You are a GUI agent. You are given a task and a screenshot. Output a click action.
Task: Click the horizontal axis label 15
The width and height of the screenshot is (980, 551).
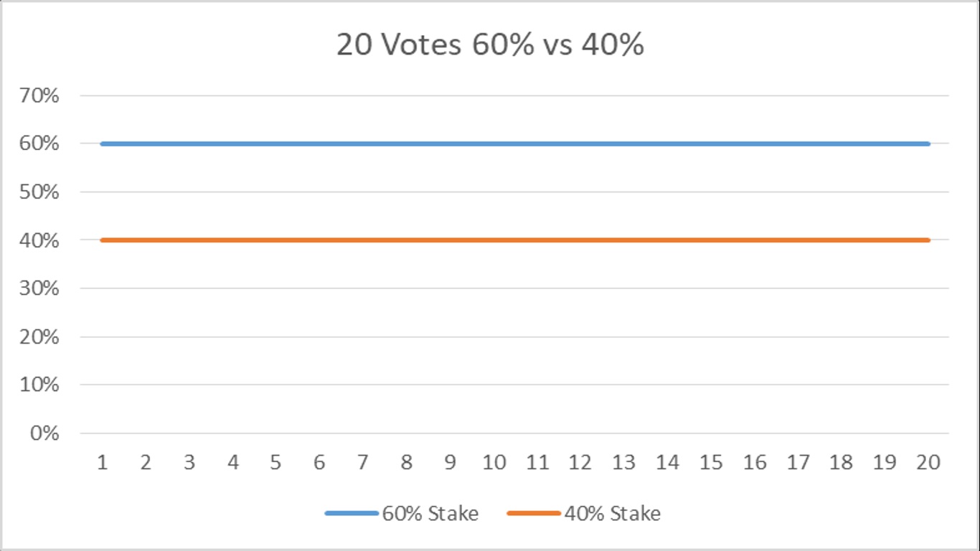[x=711, y=463]
